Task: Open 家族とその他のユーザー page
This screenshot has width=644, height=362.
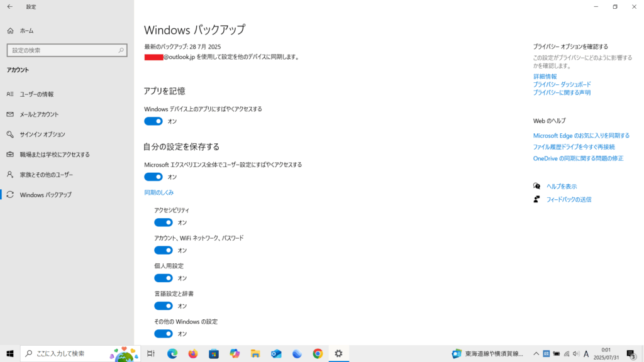Action: pyautogui.click(x=47, y=175)
